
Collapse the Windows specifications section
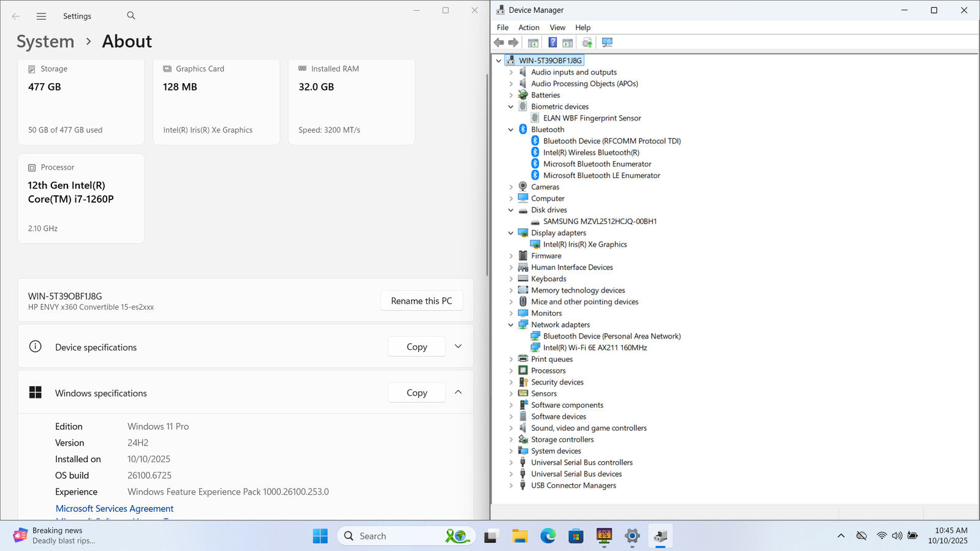pyautogui.click(x=458, y=392)
